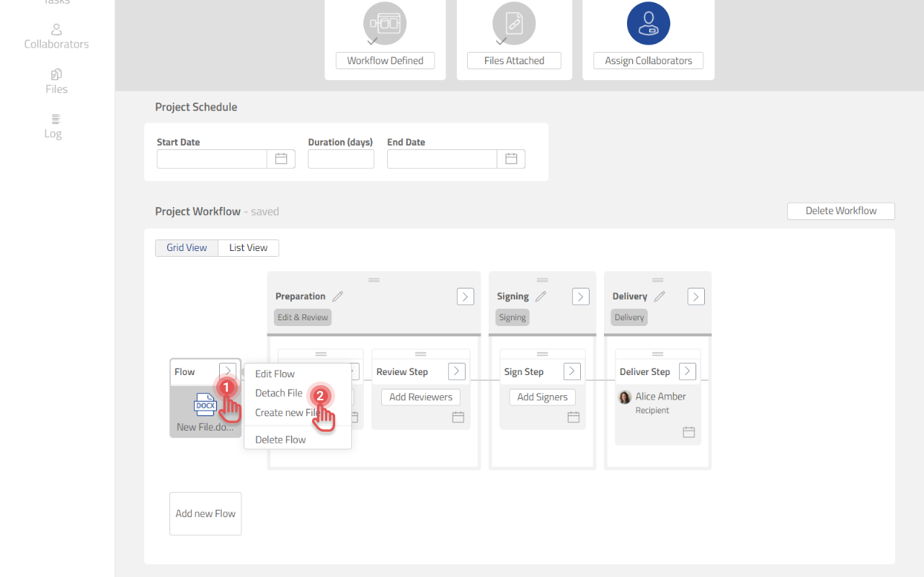Open the Collaborators sidebar icon

56,30
